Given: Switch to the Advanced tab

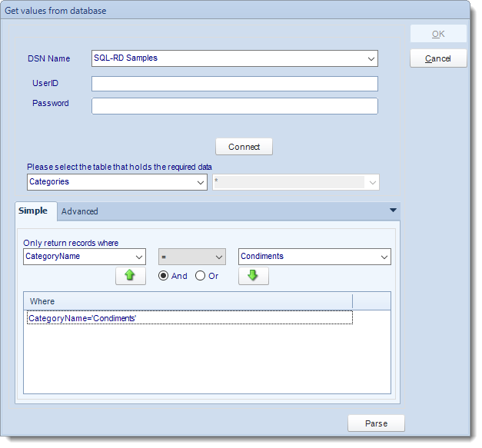Looking at the screenshot, I should (80, 211).
